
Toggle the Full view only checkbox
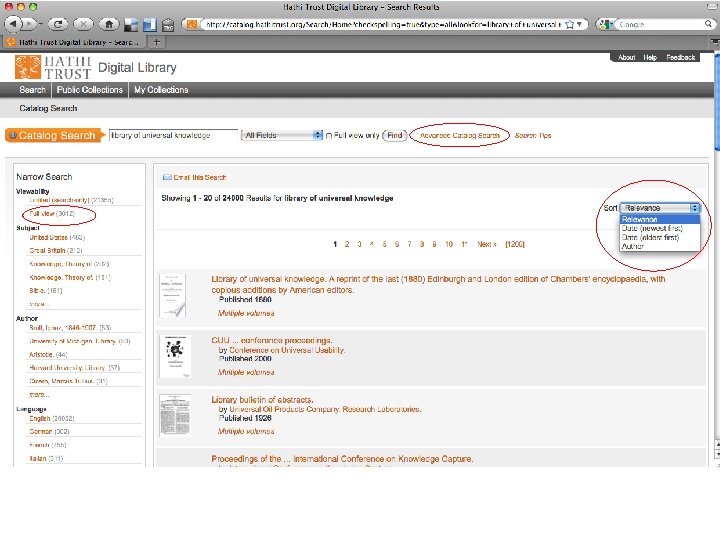329,136
